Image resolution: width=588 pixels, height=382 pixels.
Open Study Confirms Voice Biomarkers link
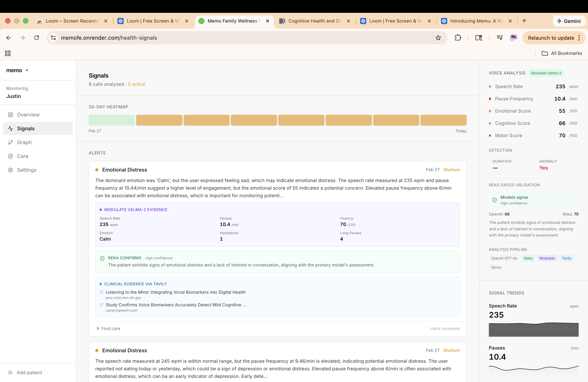click(x=176, y=305)
